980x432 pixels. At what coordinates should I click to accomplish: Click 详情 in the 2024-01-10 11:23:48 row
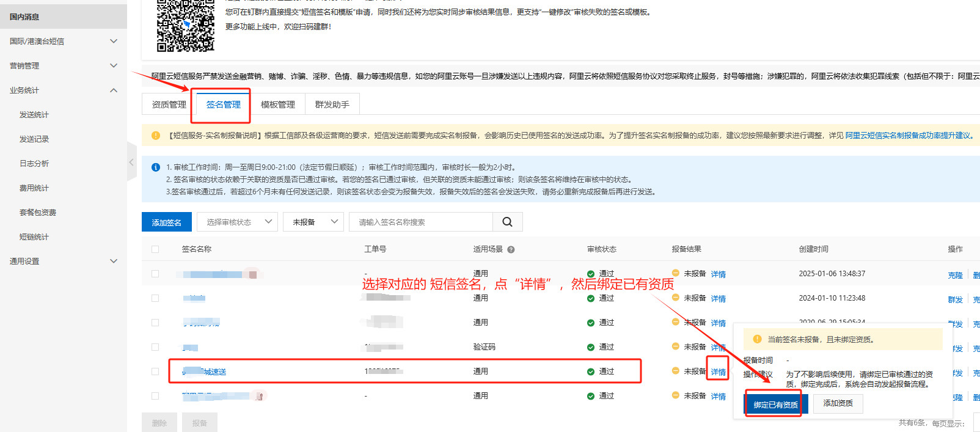pos(719,299)
